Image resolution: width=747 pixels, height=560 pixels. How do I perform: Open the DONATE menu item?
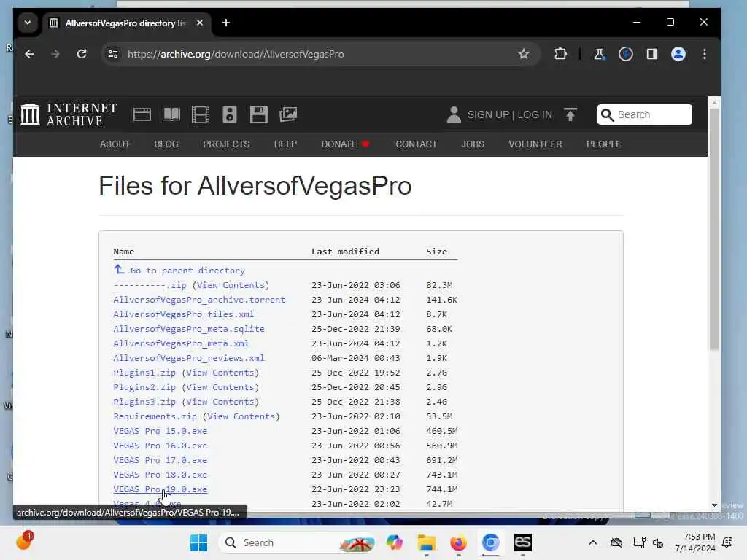pyautogui.click(x=345, y=144)
